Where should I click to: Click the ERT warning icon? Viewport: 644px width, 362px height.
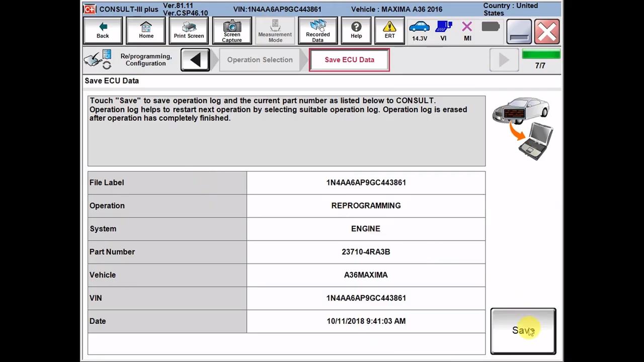click(x=389, y=31)
